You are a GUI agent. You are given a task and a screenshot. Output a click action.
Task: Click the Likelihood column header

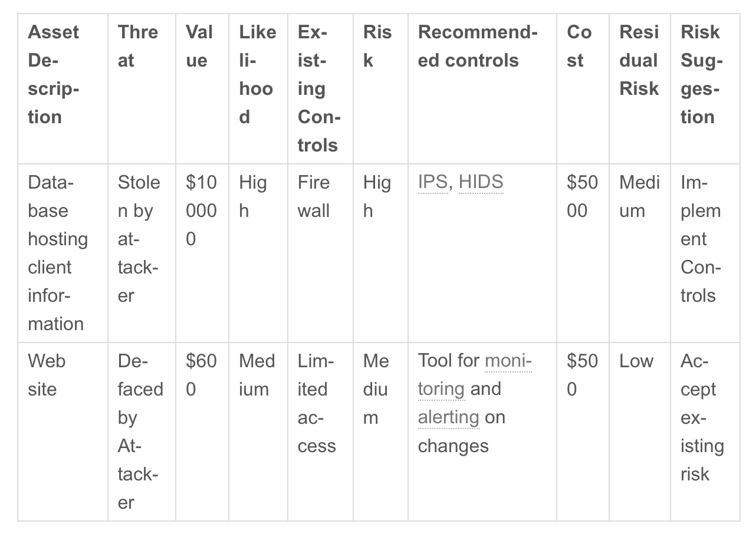coord(257,74)
